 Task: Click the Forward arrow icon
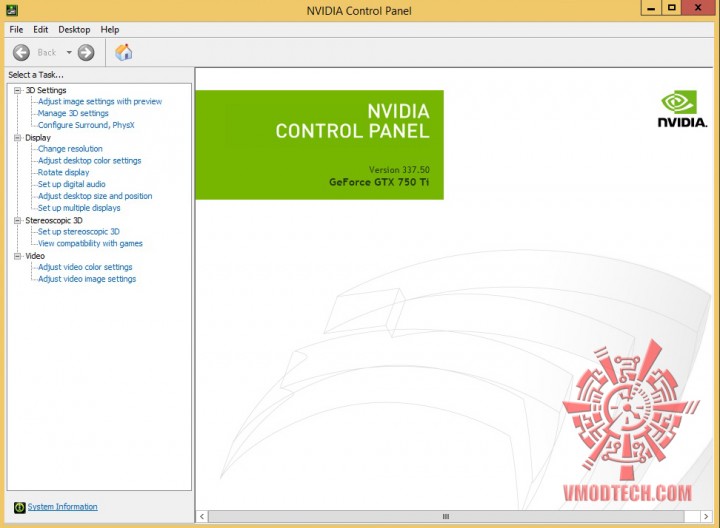86,53
